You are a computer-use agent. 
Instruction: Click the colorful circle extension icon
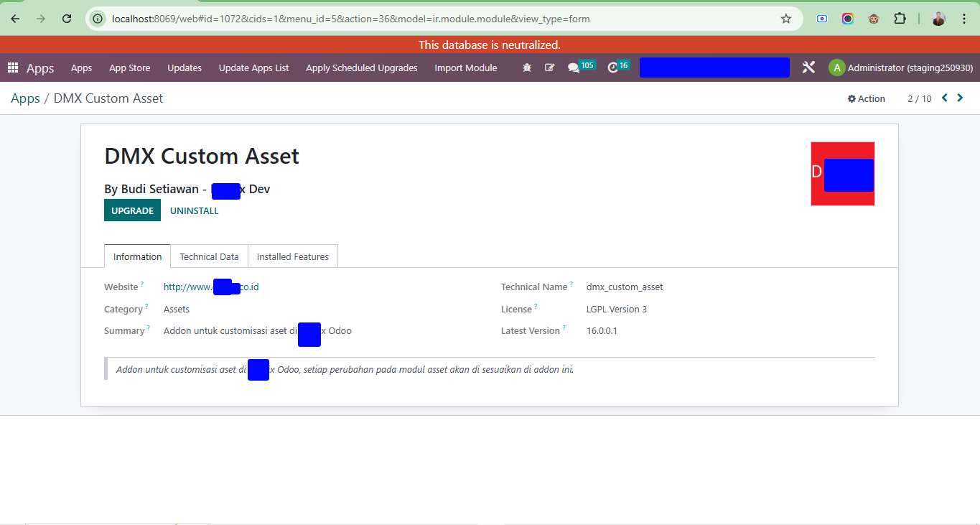pos(848,19)
